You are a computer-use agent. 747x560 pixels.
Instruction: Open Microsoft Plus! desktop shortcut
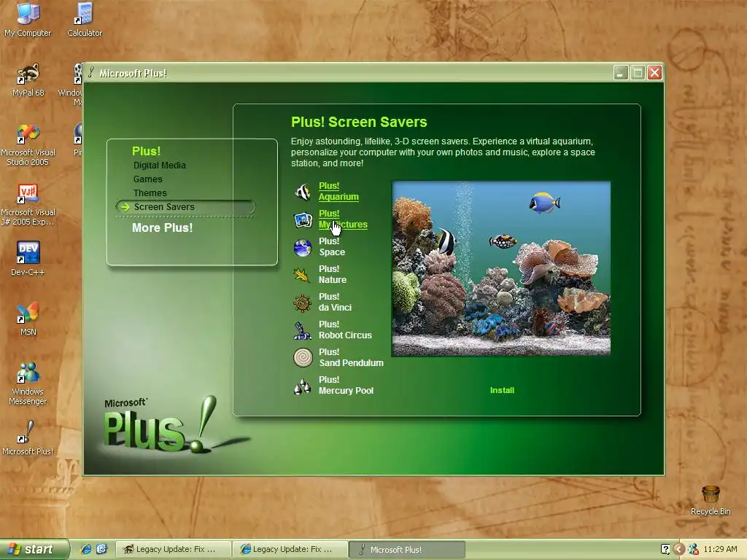pos(28,437)
